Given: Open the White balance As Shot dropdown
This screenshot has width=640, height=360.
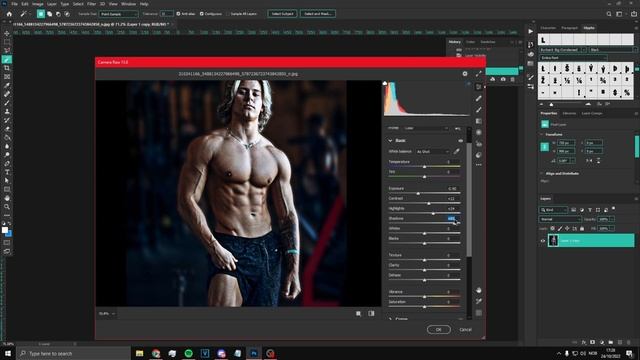Looking at the screenshot, I should 432,151.
